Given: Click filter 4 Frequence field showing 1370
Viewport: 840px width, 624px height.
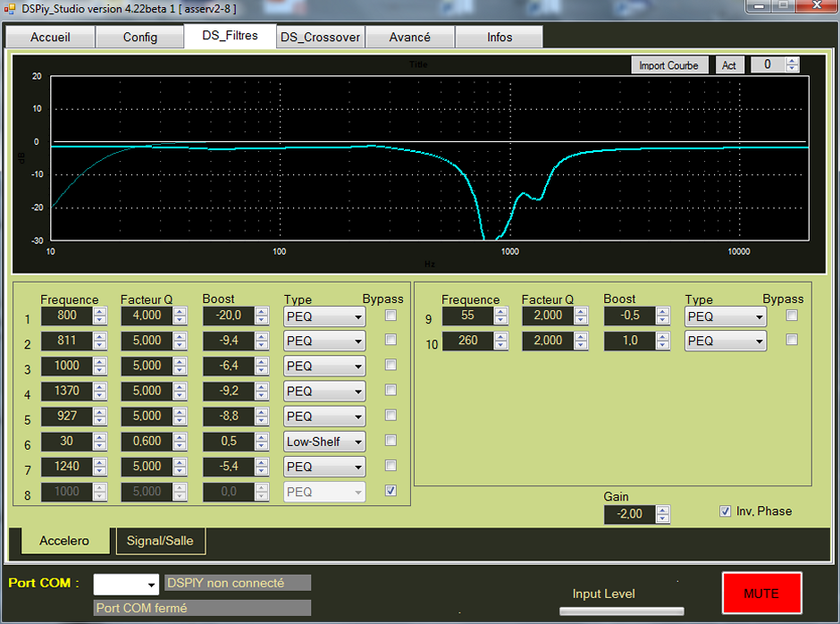Looking at the screenshot, I should click(x=68, y=391).
